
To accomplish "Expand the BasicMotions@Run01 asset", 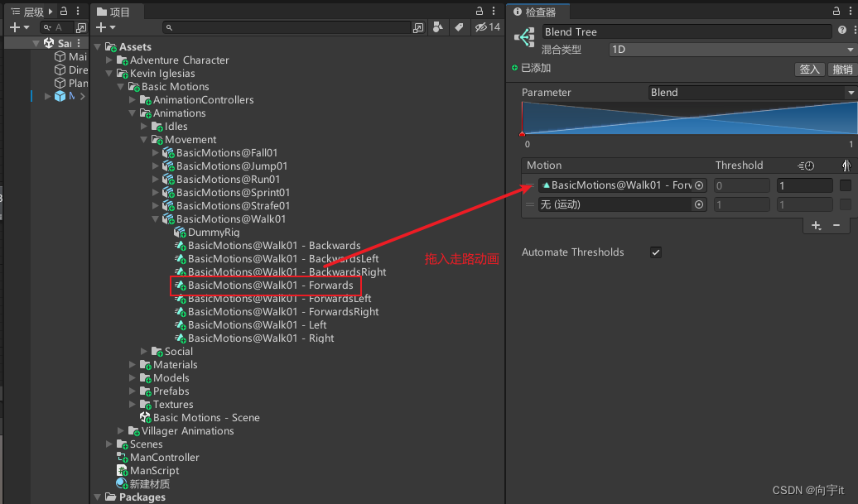I will pyautogui.click(x=156, y=180).
